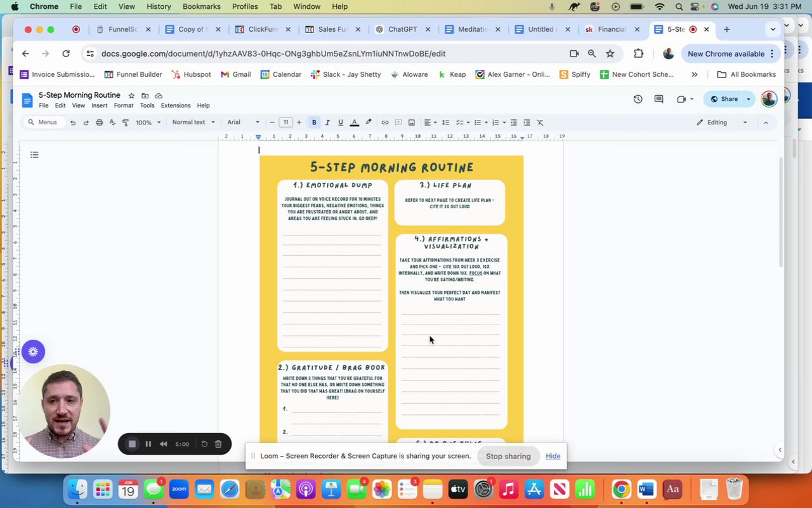Clear text formatting
The width and height of the screenshot is (812, 508).
(x=540, y=123)
